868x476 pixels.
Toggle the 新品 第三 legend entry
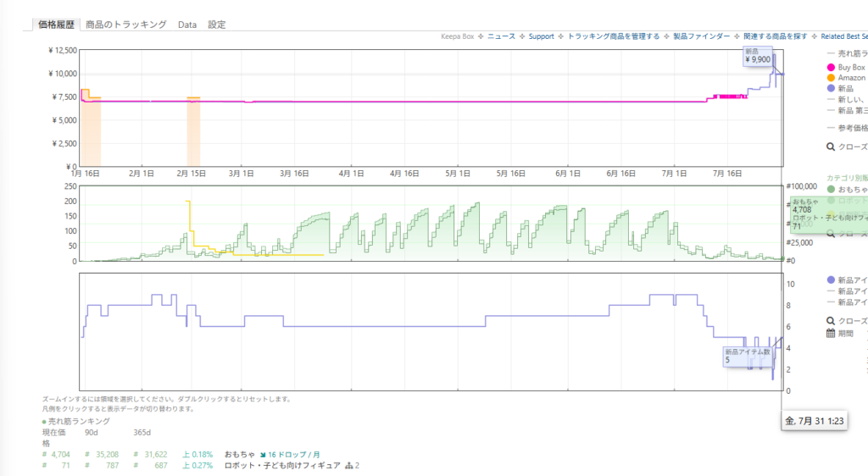[853, 111]
